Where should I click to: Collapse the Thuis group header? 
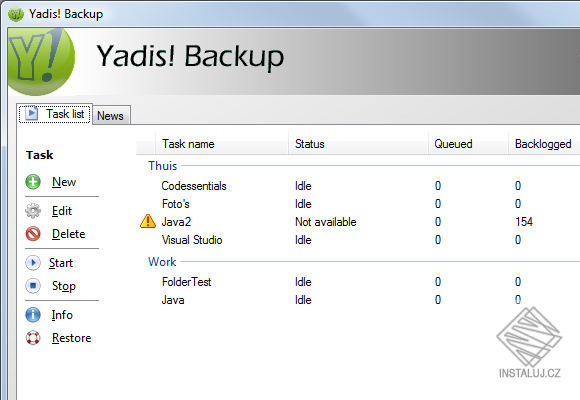coord(163,166)
